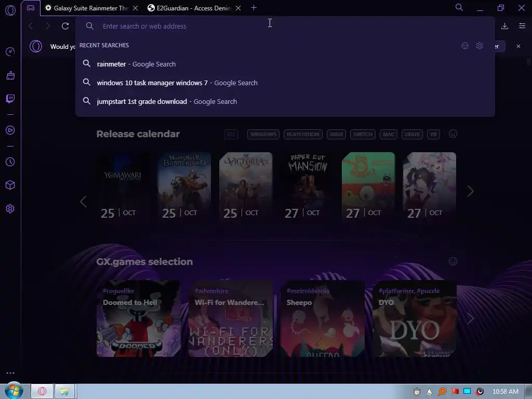The image size is (532, 399).
Task: Go back to previous page
Action: pos(31,26)
